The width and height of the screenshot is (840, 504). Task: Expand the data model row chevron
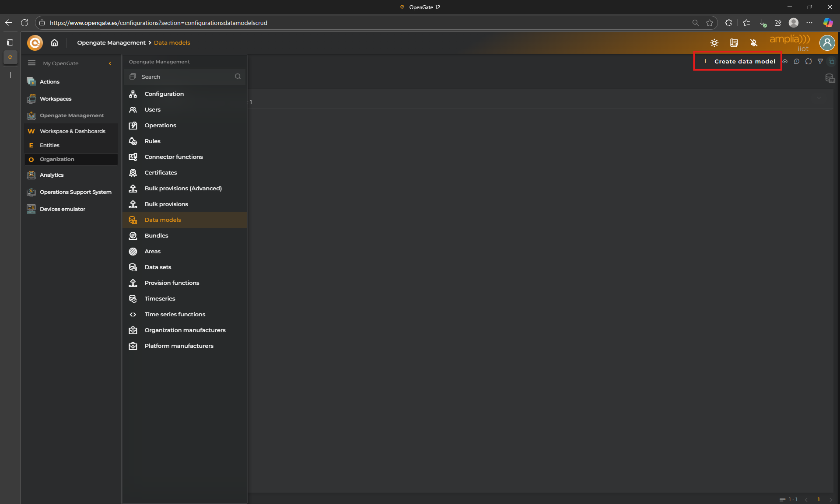(x=819, y=98)
